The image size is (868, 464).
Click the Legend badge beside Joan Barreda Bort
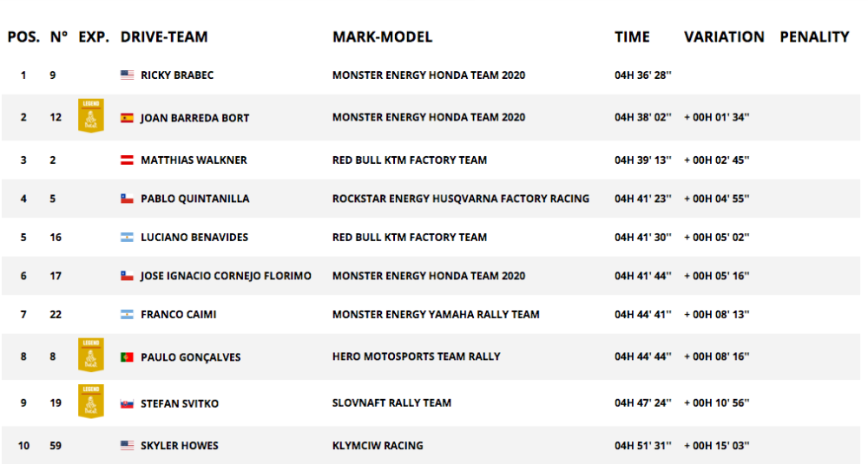(x=91, y=116)
